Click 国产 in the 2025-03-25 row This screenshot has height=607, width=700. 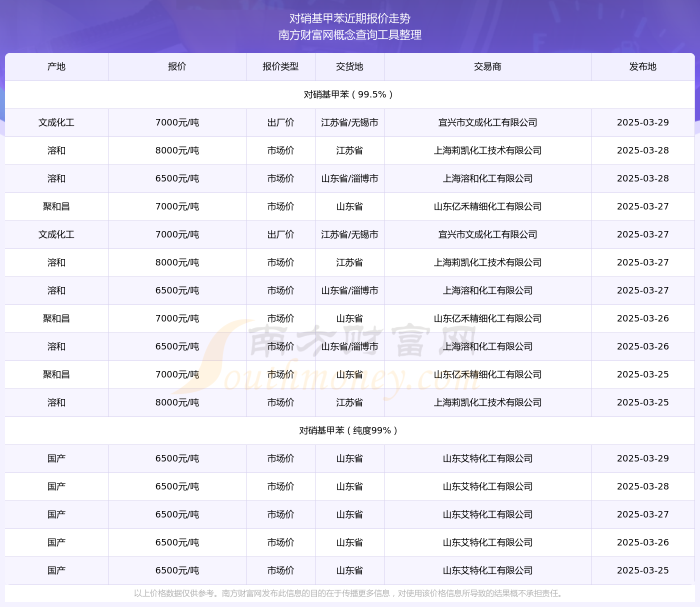56,570
